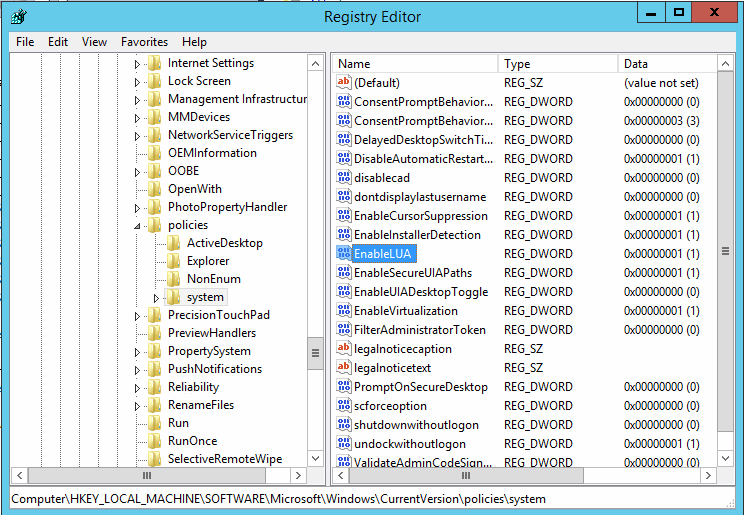The height and width of the screenshot is (515, 744).
Task: Expand the Lock Screen key
Action: click(137, 82)
